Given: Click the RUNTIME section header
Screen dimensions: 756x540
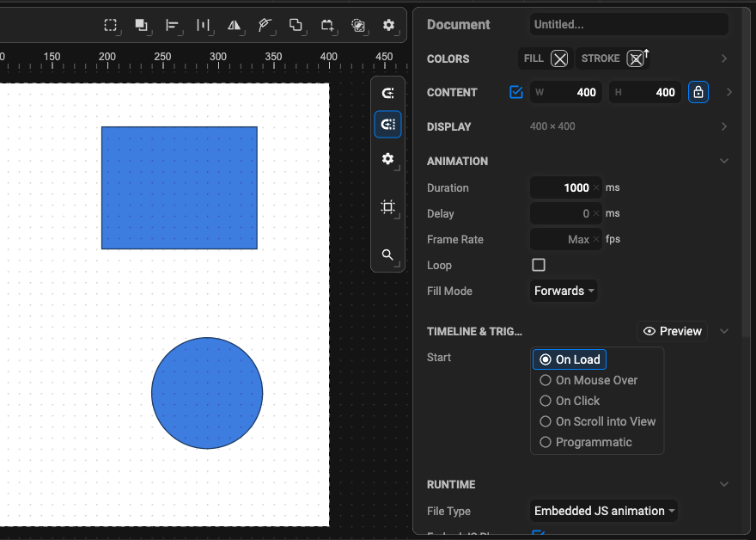Looking at the screenshot, I should point(451,484).
